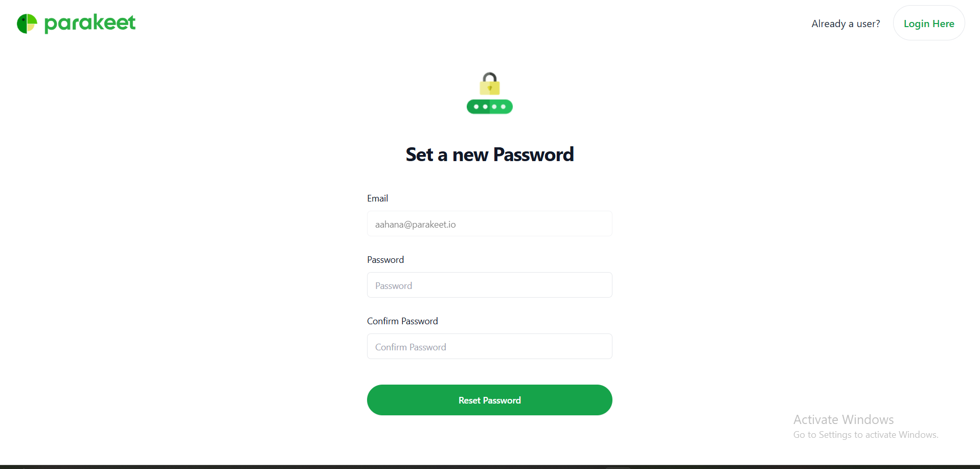This screenshot has width=980, height=469.
Task: Click the Password placeholder text
Action: [x=394, y=286]
